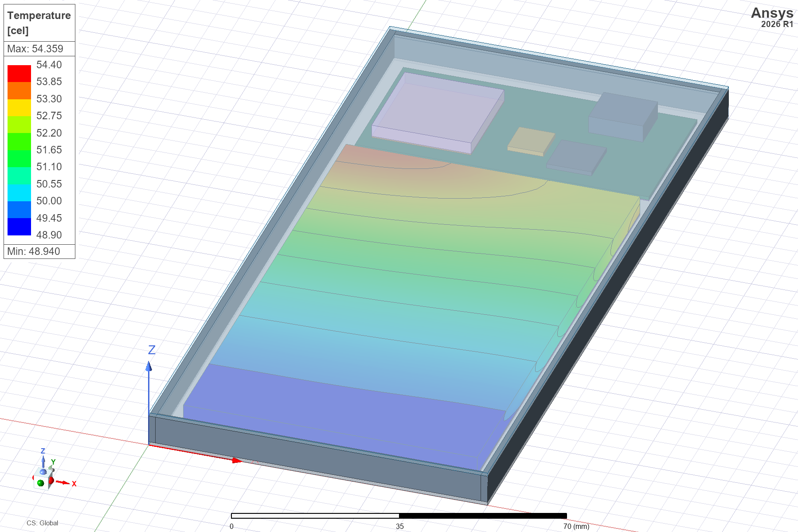Image resolution: width=798 pixels, height=532 pixels.
Task: Click the CS: Global coordinate system label
Action: coord(42,523)
